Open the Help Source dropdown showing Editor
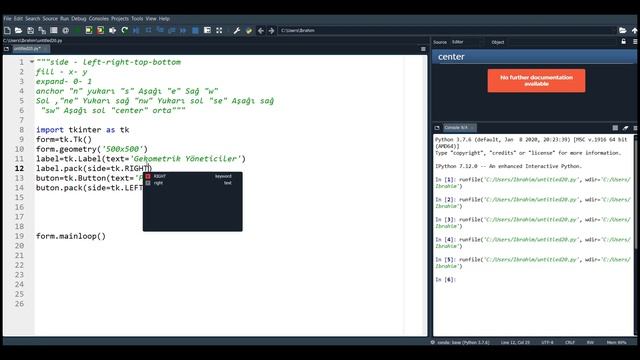640x360 pixels. pyautogui.click(x=467, y=42)
